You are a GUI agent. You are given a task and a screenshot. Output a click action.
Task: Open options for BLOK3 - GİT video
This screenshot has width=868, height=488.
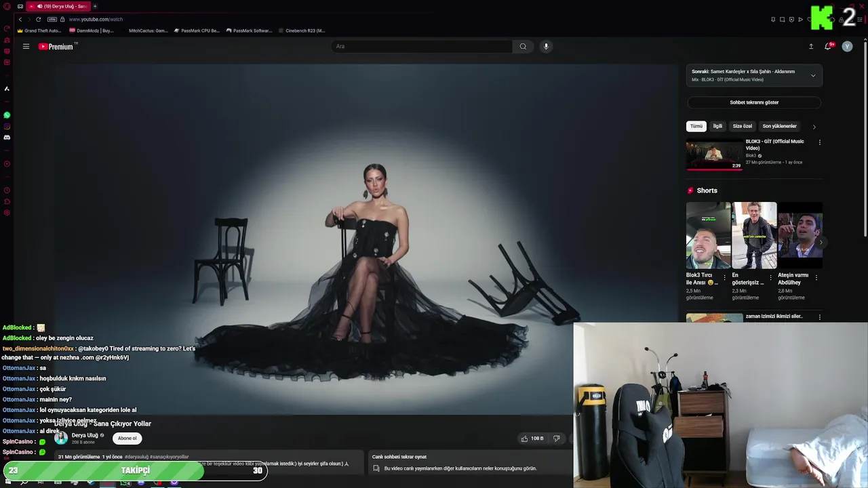(819, 142)
